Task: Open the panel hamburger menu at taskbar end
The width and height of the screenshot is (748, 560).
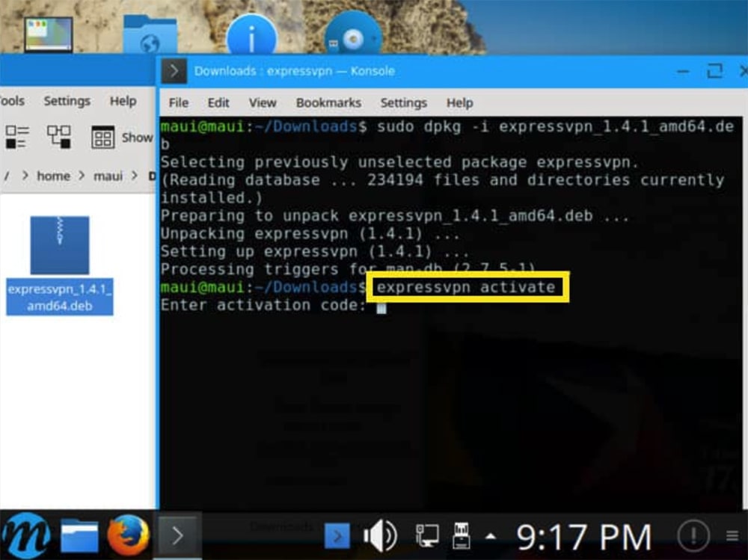Action: (732, 536)
